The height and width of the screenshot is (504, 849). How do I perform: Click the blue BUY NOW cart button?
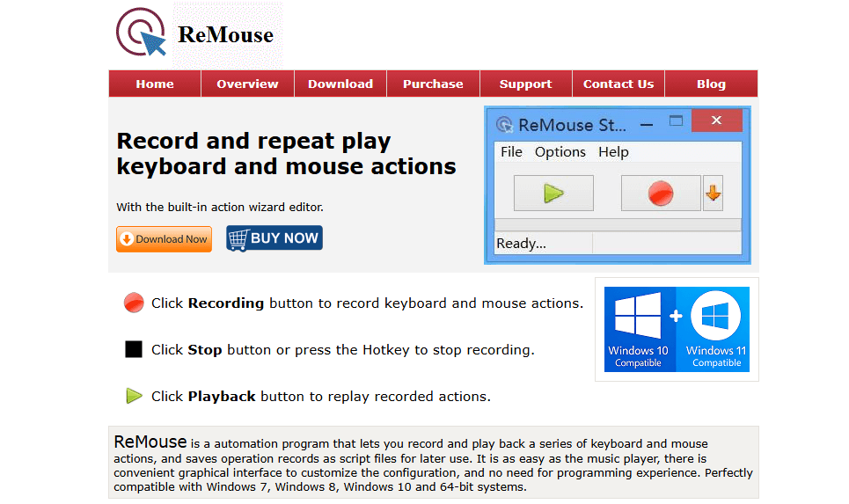274,238
